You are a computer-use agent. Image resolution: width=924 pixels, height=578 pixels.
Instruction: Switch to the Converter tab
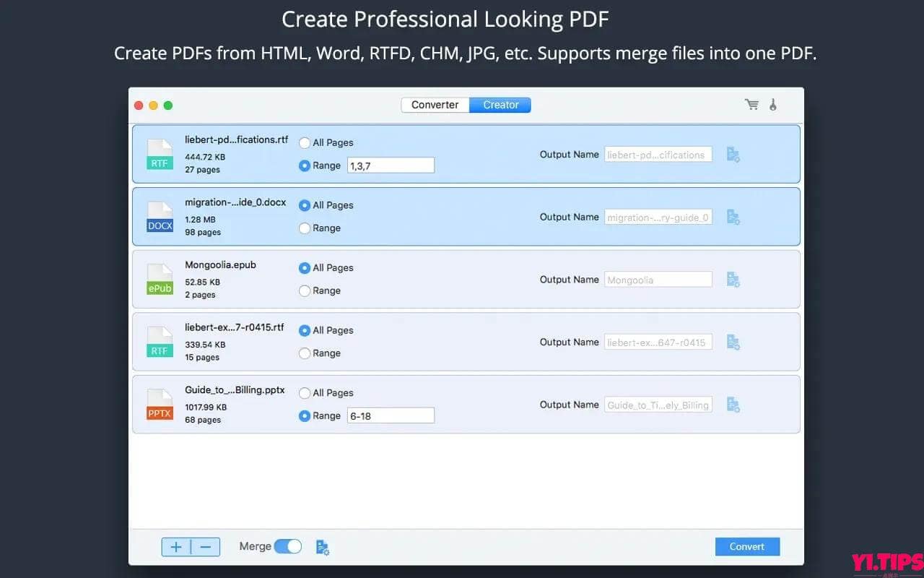click(x=435, y=105)
